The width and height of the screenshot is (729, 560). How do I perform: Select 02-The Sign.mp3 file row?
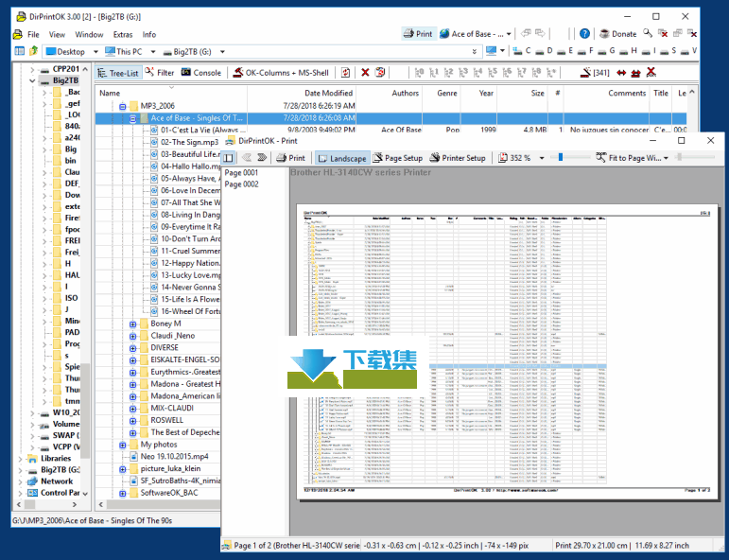click(189, 142)
